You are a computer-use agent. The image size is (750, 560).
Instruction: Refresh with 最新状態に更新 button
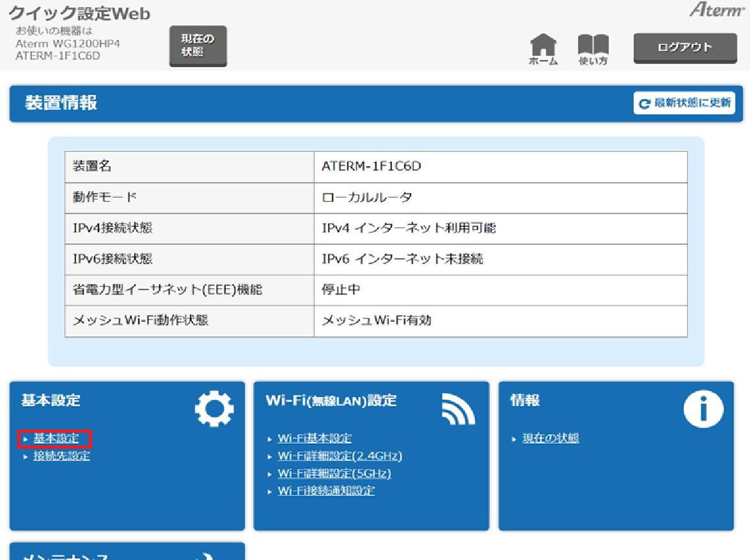point(685,103)
